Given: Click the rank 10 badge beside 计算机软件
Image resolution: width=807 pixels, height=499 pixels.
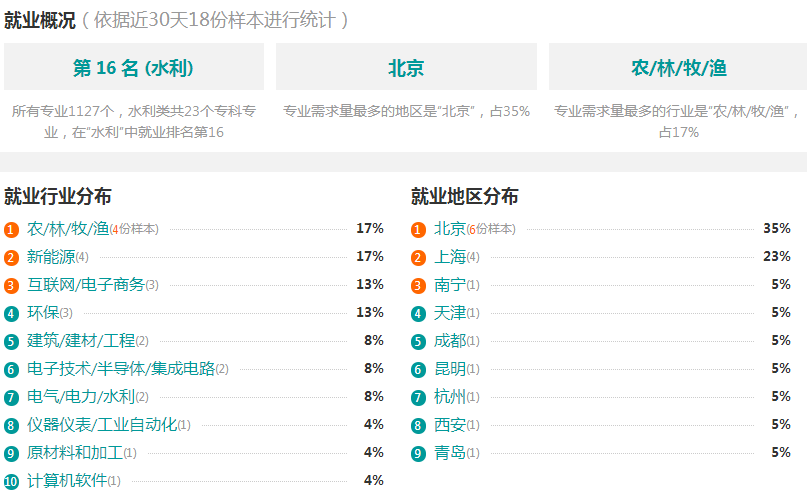Looking at the screenshot, I should point(11,482).
